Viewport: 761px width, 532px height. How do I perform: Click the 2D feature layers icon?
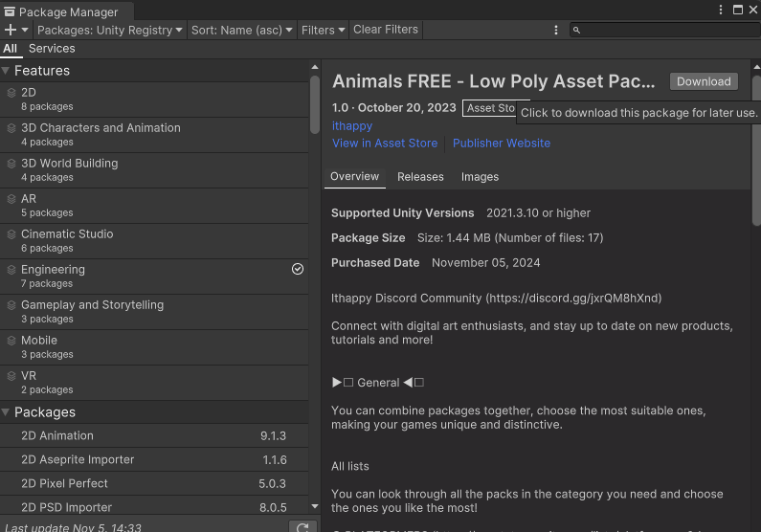point(11,93)
